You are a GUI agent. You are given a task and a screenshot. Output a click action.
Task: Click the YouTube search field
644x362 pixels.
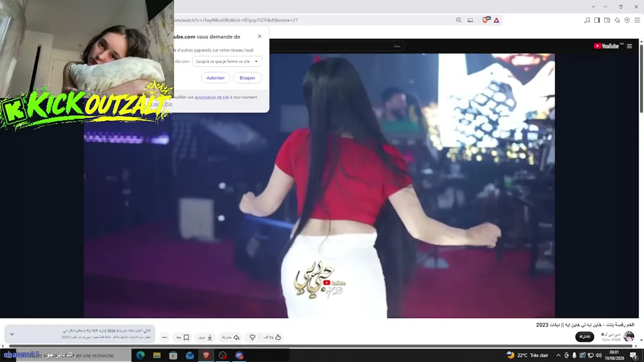(x=337, y=46)
